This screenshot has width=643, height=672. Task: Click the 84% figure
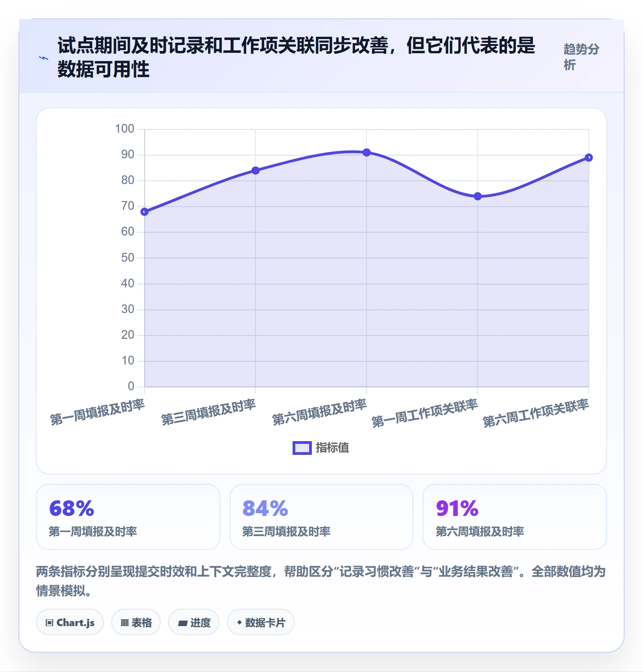[265, 509]
